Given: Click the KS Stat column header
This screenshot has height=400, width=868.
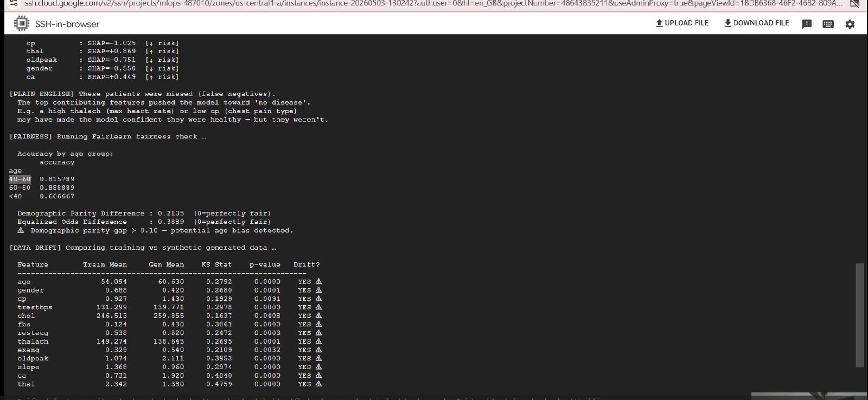Looking at the screenshot, I should tap(216, 265).
